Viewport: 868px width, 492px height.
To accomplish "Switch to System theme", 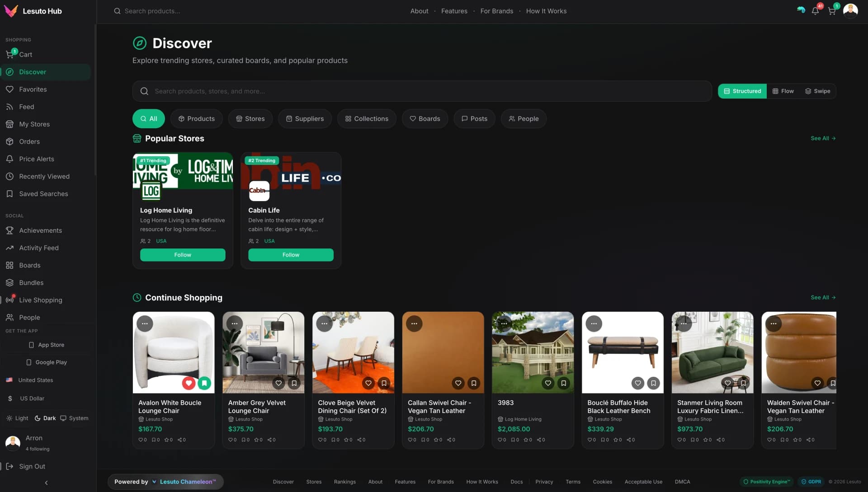I will [74, 418].
